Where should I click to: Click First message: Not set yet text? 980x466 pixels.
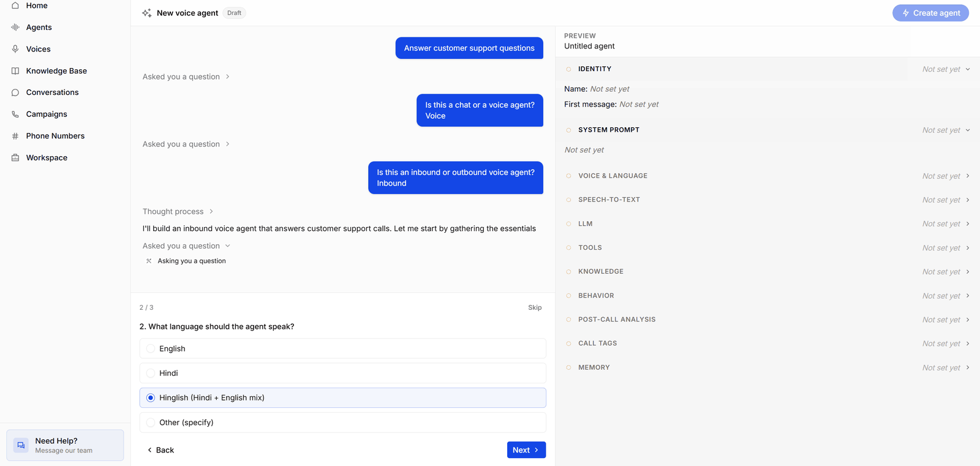tap(611, 104)
